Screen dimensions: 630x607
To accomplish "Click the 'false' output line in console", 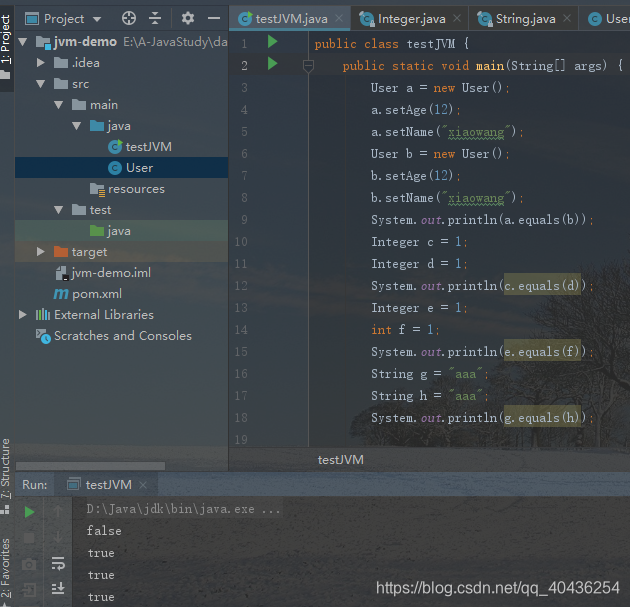I will pos(104,531).
